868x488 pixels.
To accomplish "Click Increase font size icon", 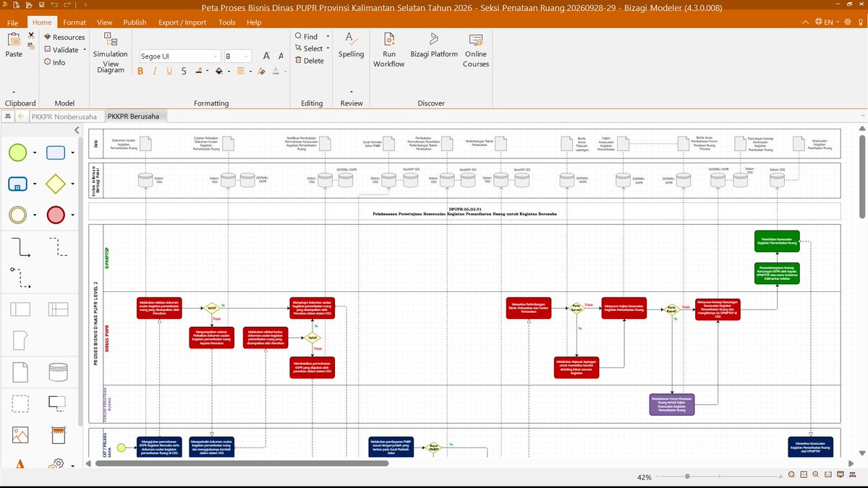I will (267, 56).
